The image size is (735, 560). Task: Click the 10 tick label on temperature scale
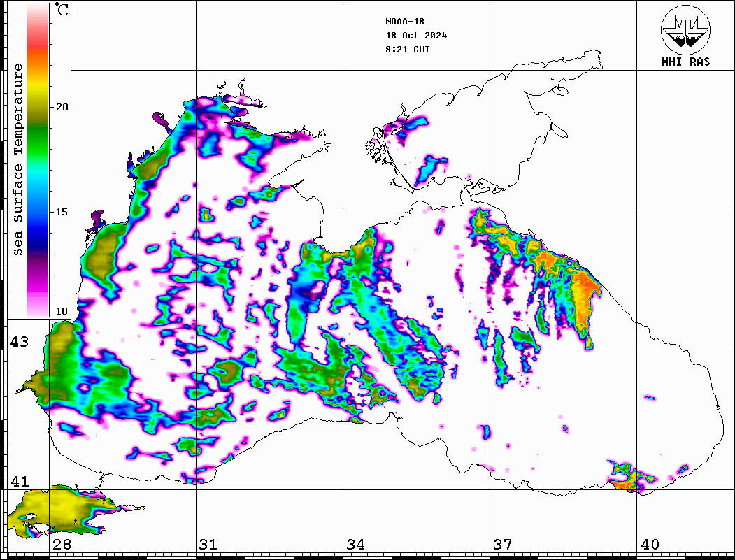point(62,311)
